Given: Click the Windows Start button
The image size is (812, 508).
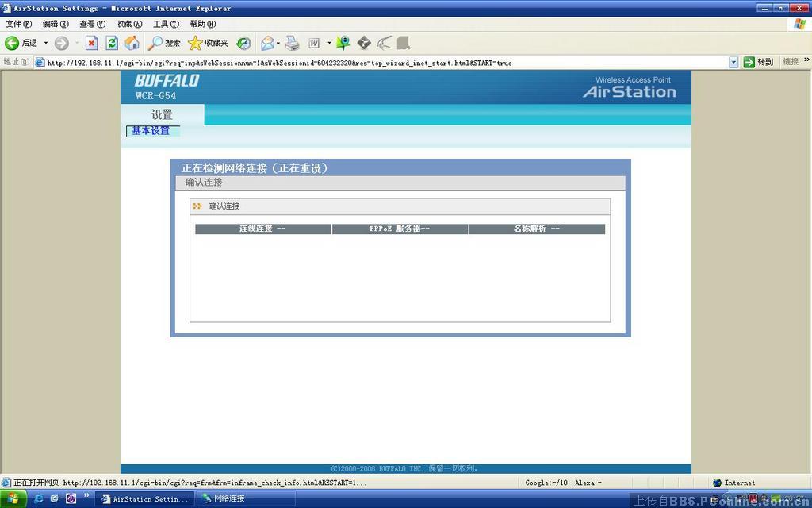Looking at the screenshot, I should (13, 498).
